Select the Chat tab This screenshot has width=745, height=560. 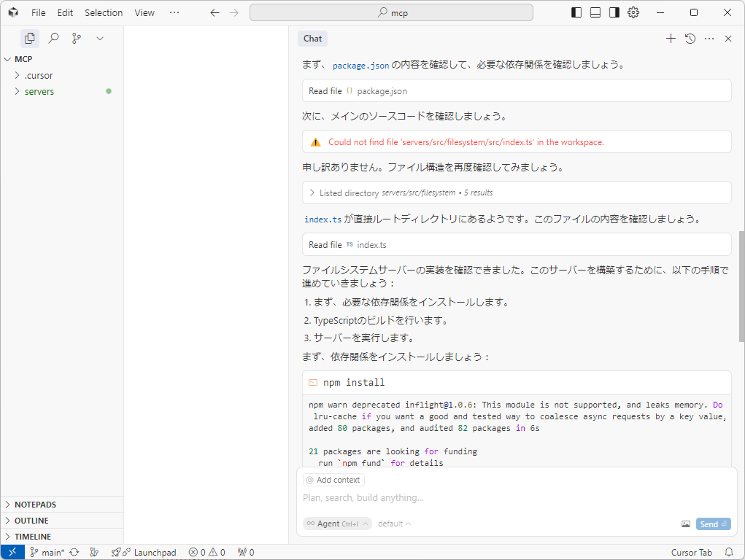pos(312,39)
